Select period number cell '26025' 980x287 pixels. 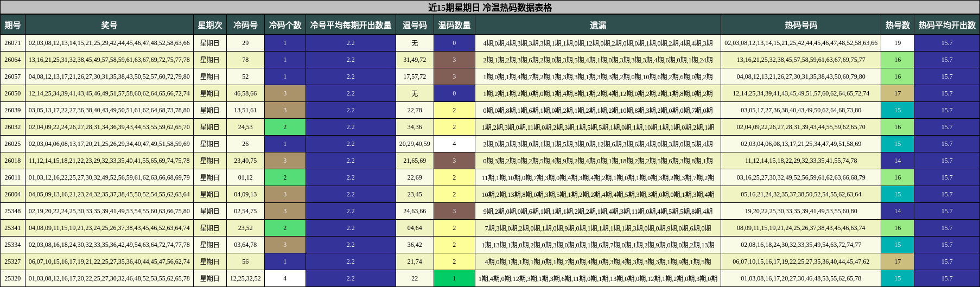[12, 144]
